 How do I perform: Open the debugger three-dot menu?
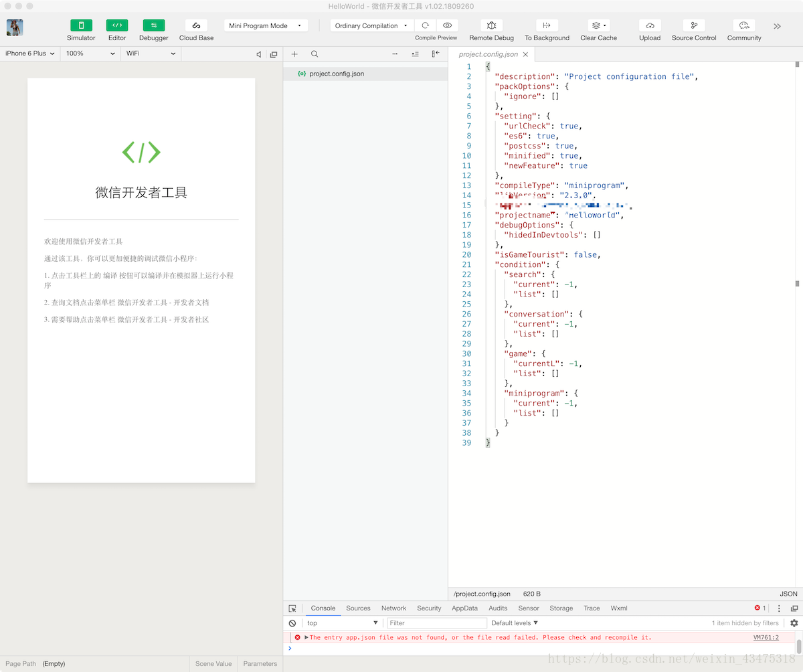[x=779, y=608]
